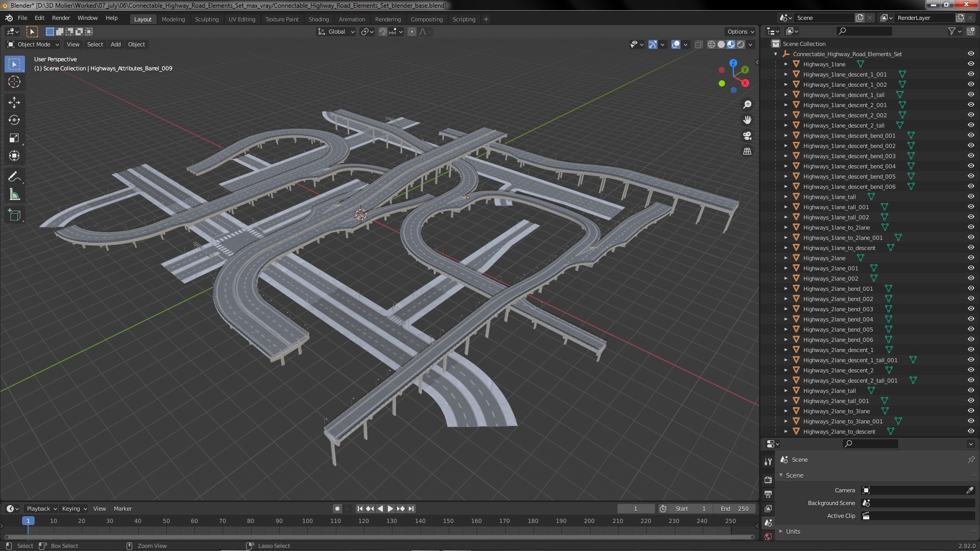980x551 pixels.
Task: Select the Measure tool
Action: (14, 195)
